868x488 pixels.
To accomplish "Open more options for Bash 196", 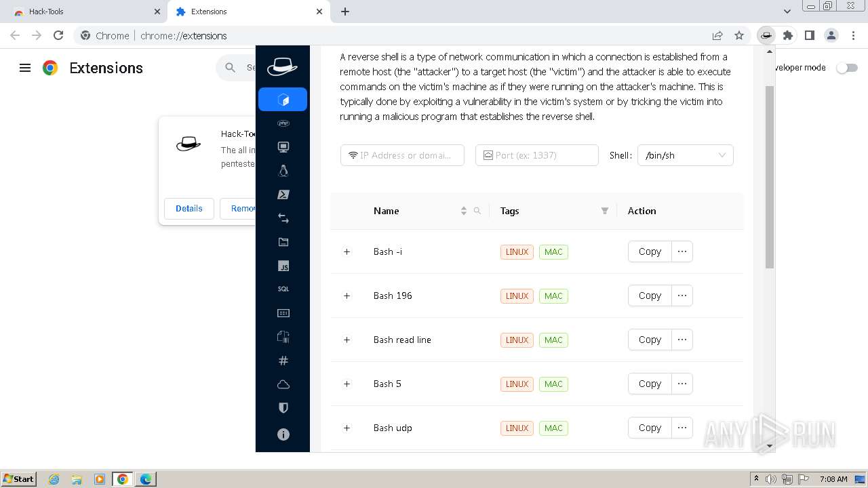I will coord(682,296).
